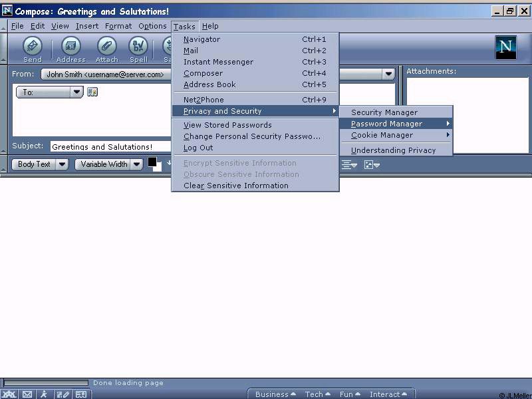Viewport: 532px width, 399px height.
Task: Choose Change Personal Security Password
Action: pos(255,136)
